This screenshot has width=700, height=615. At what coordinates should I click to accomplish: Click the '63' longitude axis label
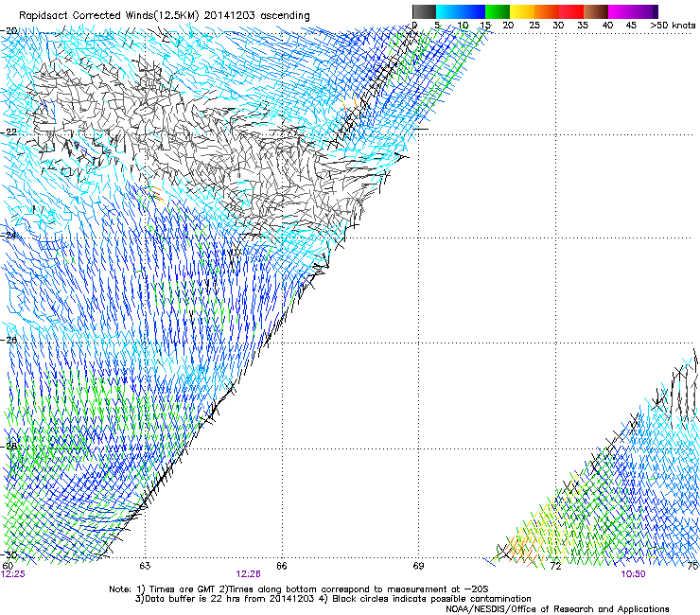(x=145, y=566)
